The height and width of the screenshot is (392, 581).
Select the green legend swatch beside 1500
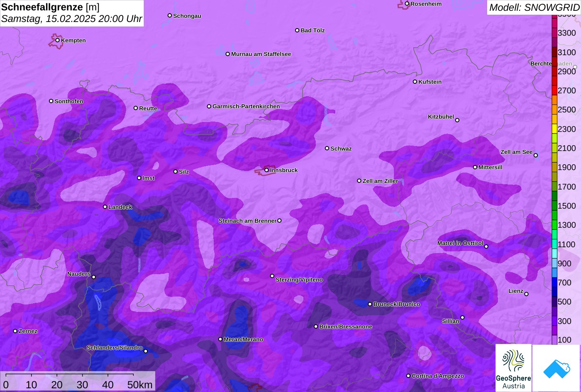coord(554,206)
